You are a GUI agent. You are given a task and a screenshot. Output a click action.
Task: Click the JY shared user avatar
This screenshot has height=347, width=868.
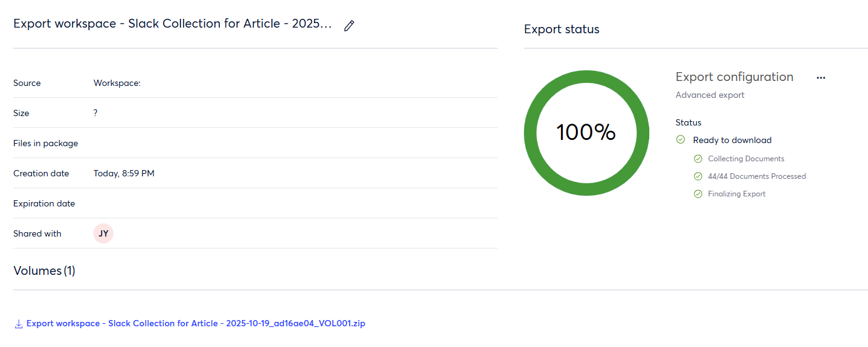pos(103,233)
